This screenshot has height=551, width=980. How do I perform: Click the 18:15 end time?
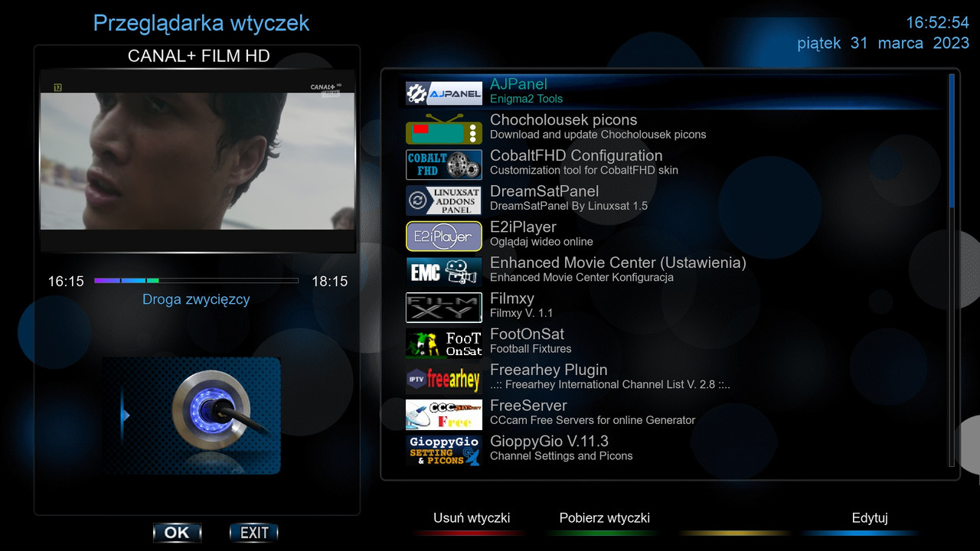coord(330,282)
